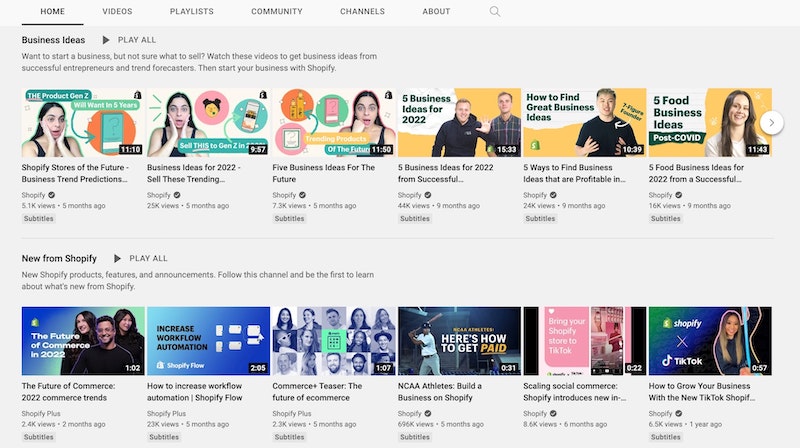
Task: Open the VIDEOS tab
Action: pos(117,11)
